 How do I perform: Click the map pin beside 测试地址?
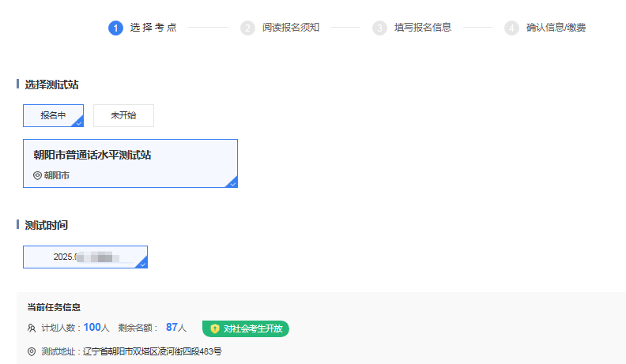pyautogui.click(x=32, y=351)
